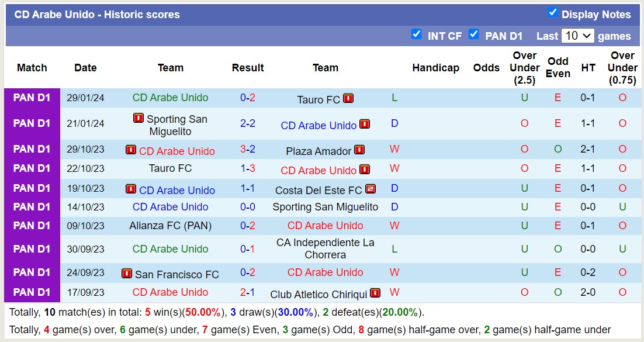Viewport: 644px width, 342px height.
Task: Open CA Independiente La Chorrera team page
Action: click(326, 249)
